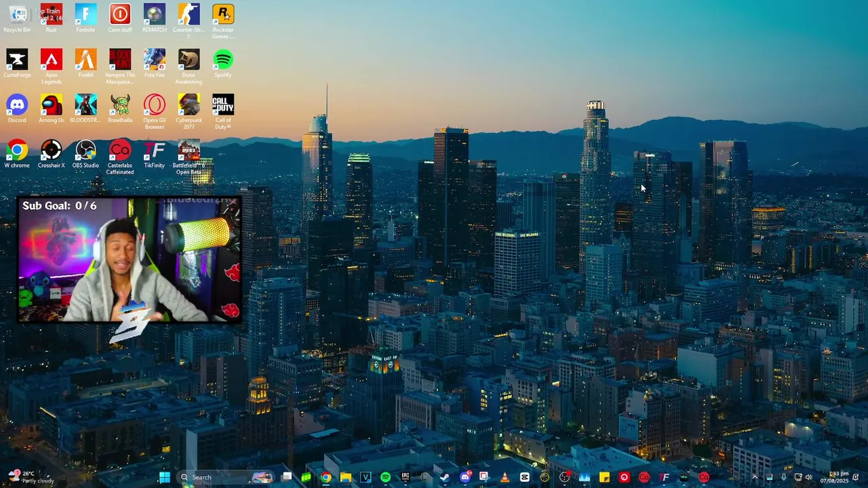Viewport: 868px width, 488px height.
Task: Select the Discord desktop shortcut
Action: click(x=17, y=108)
